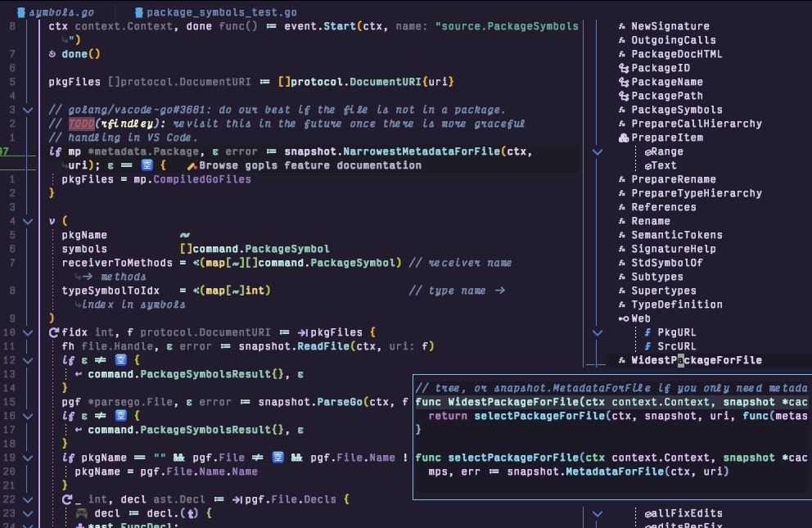Click the namespace icon beside Web
This screenshot has height=528, width=812.
pyautogui.click(x=623, y=318)
